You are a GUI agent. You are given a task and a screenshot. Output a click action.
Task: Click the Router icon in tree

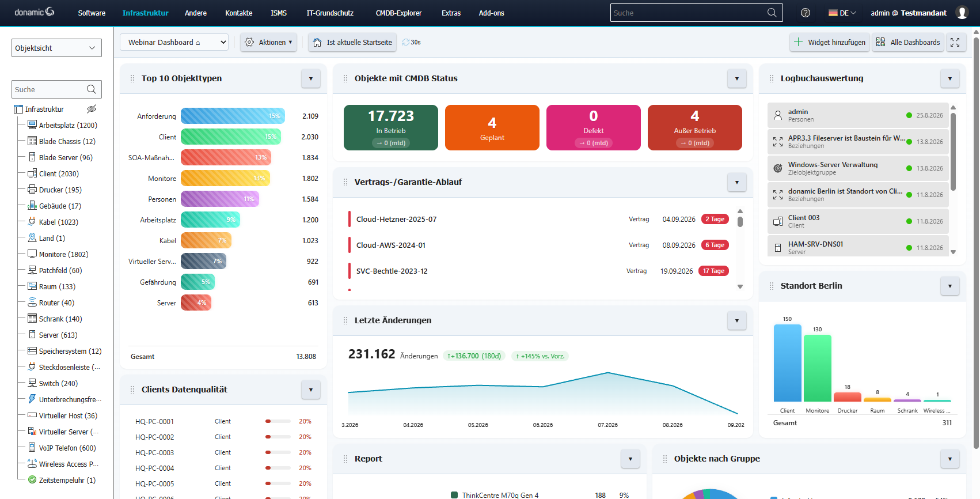click(x=32, y=303)
